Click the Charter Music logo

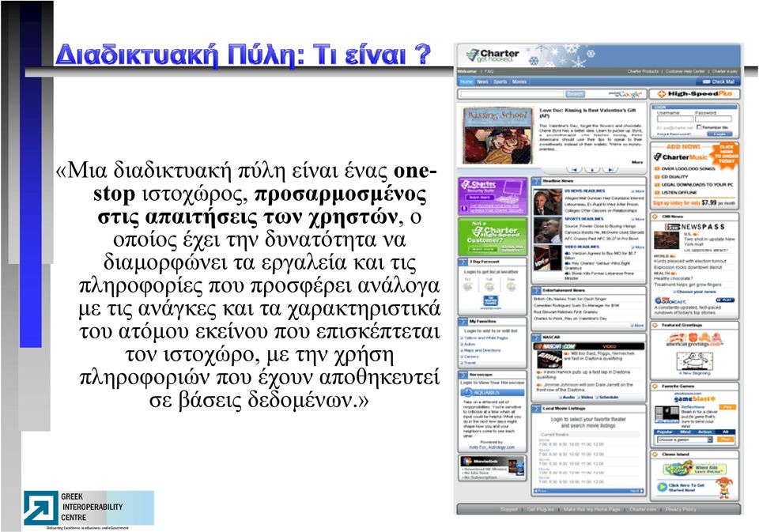pos(680,157)
